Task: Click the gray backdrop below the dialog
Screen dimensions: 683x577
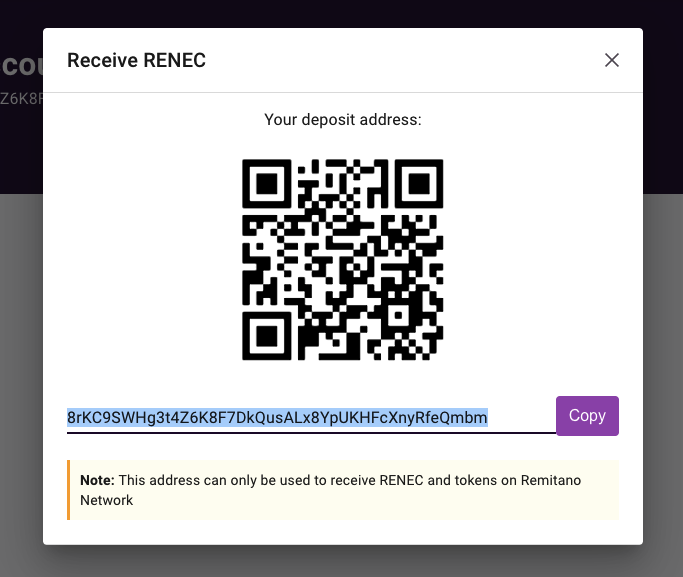Action: [x=342, y=562]
